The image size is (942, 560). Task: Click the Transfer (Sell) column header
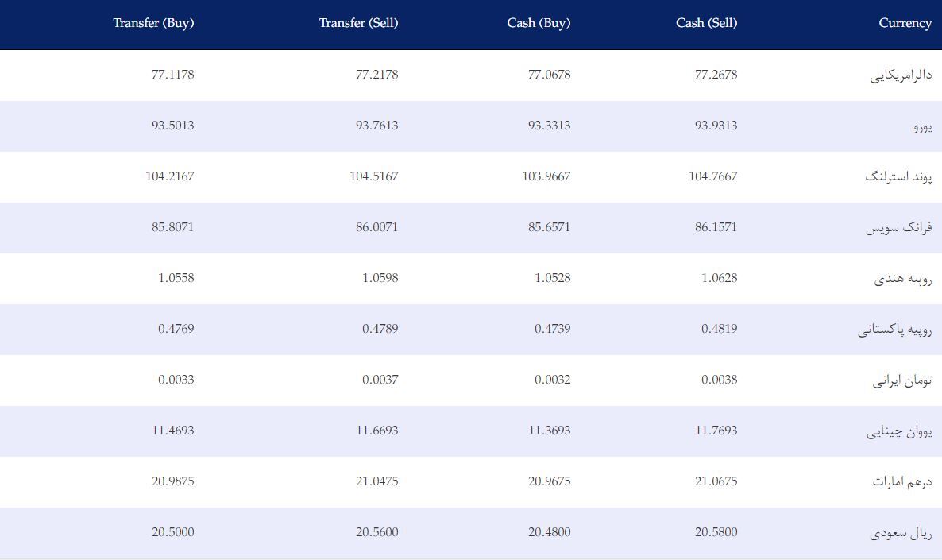click(359, 24)
